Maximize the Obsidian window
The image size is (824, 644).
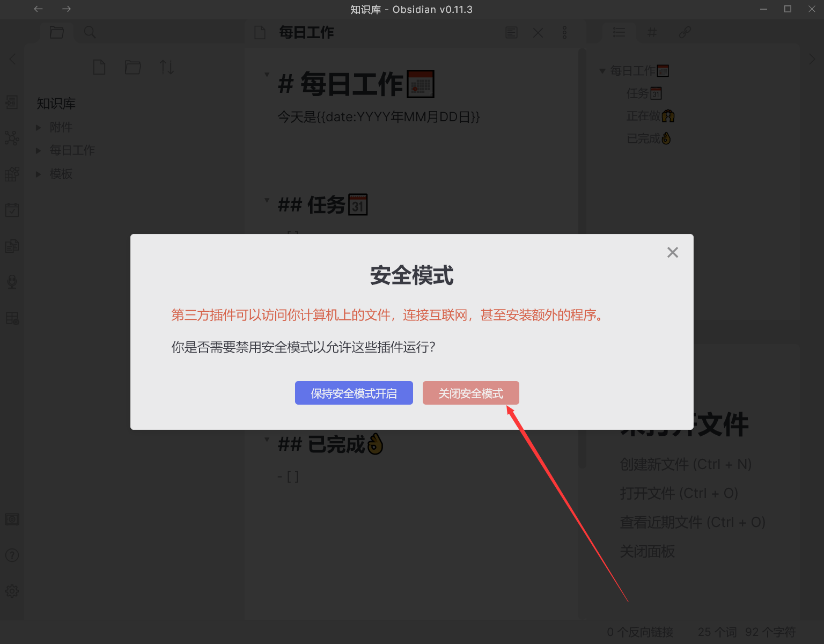788,9
